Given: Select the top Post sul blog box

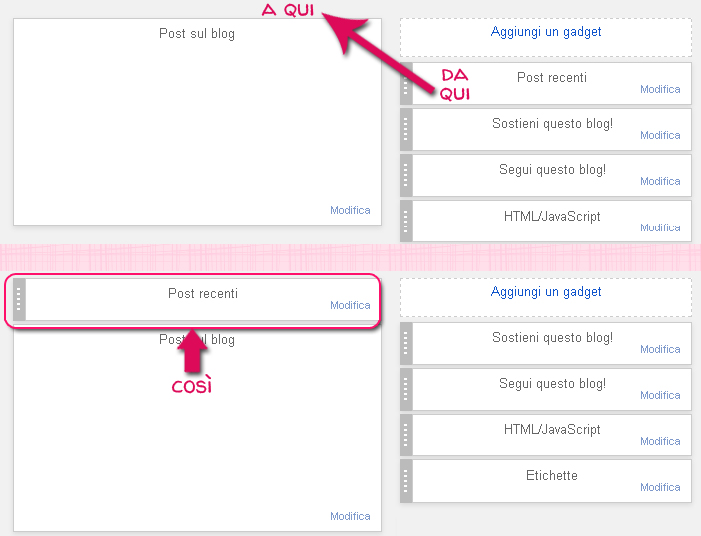Looking at the screenshot, I should [x=197, y=122].
